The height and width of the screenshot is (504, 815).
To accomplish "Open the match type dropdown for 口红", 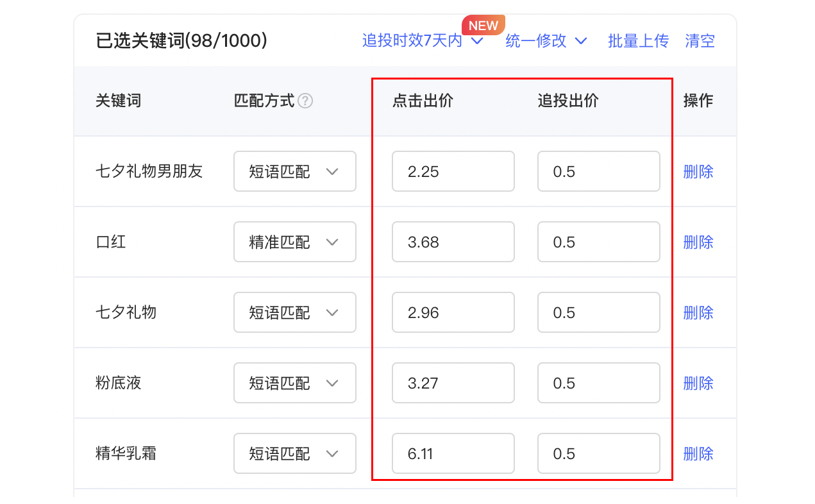I will coord(294,242).
